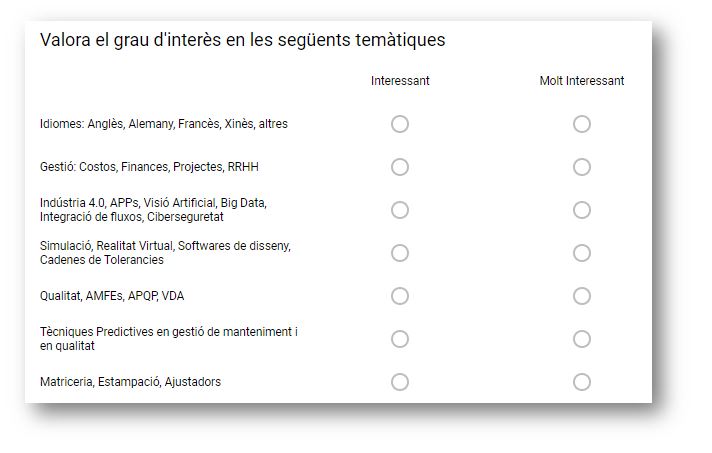Mark Indústria 4.0 row as Molt Interessant

[x=582, y=210]
